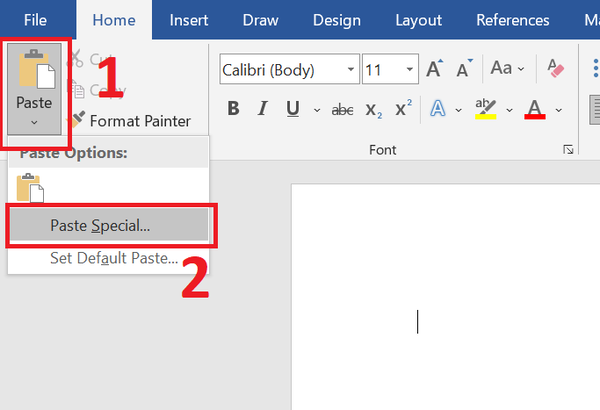The image size is (600, 410).
Task: Click Keep Source Formatting paste option icon
Action: [x=30, y=188]
